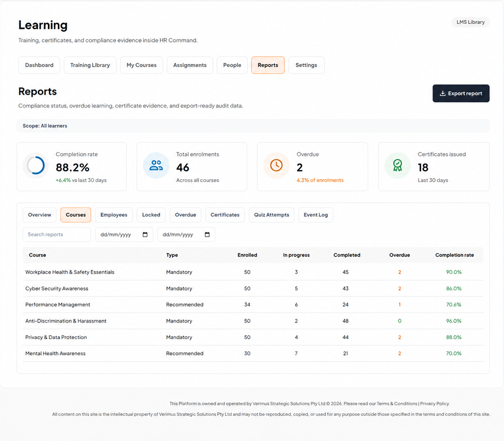
Task: Click the 70.6% completion rate value
Action: 453,305
